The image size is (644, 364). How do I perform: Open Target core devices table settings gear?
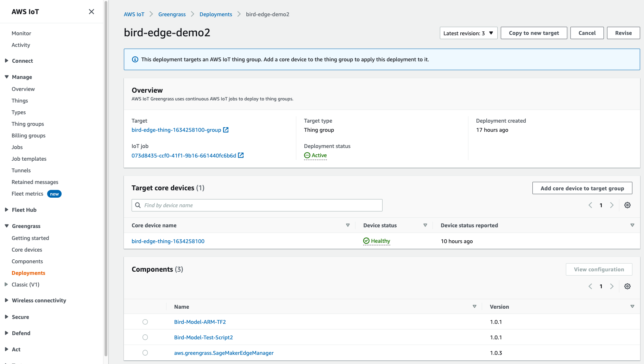click(627, 205)
